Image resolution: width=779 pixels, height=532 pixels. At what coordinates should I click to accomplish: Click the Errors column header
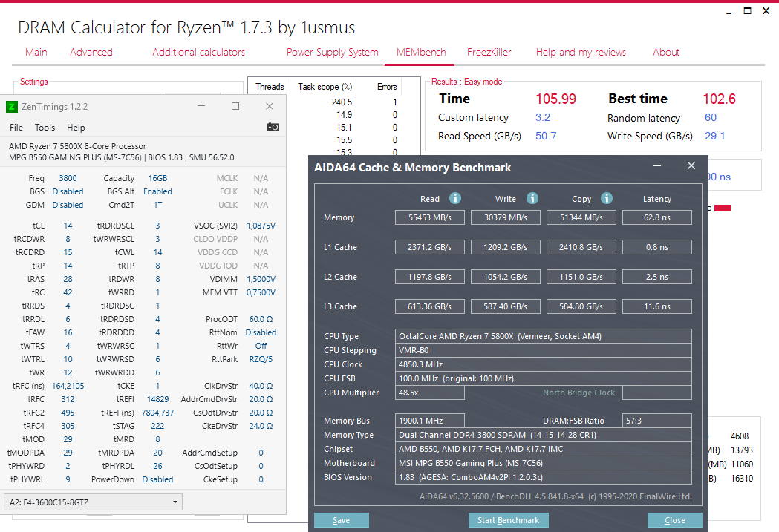point(386,86)
